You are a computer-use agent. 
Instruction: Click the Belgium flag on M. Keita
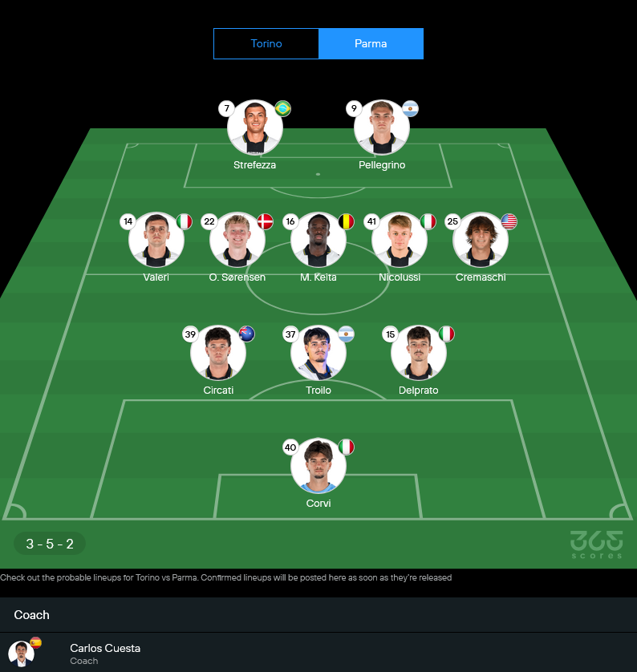pyautogui.click(x=347, y=221)
